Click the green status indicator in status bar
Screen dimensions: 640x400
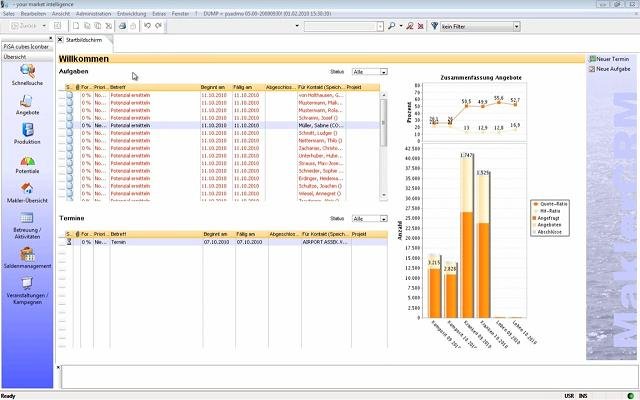631,396
